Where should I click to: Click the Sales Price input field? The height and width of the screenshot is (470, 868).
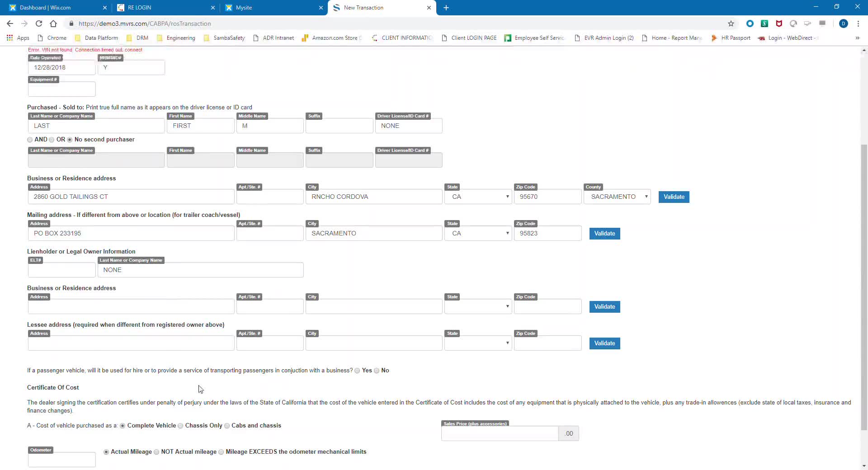500,433
